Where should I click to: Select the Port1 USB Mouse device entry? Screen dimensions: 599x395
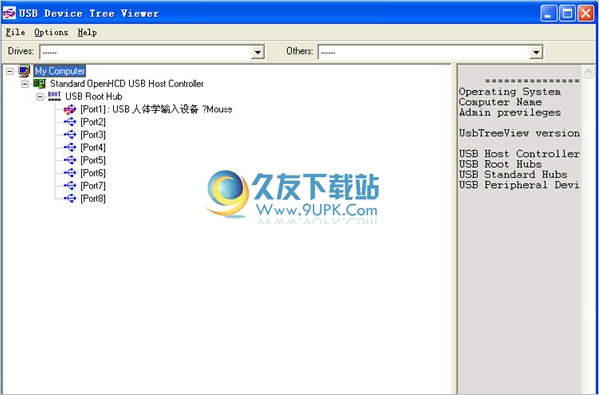[x=156, y=110]
